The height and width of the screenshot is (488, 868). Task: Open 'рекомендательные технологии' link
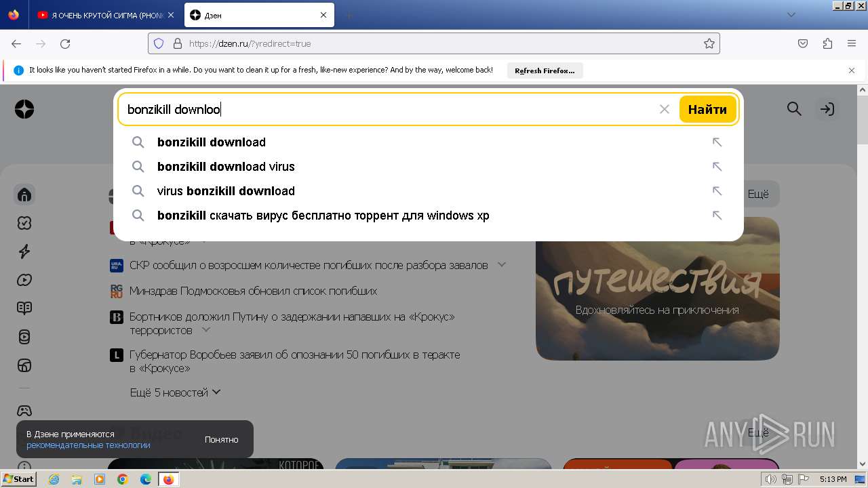88,445
